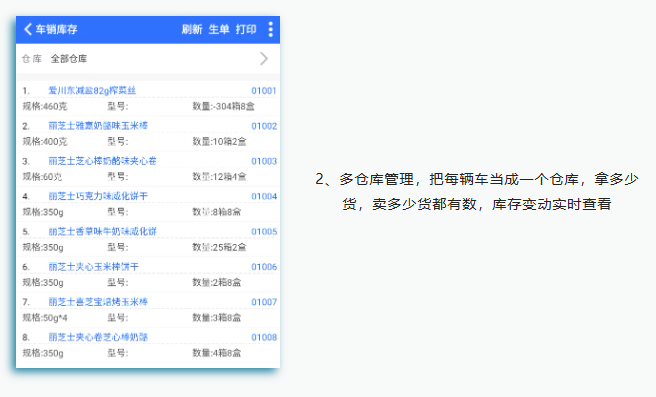Tap the 生单 button
The width and height of the screenshot is (656, 397).
pyautogui.click(x=219, y=29)
